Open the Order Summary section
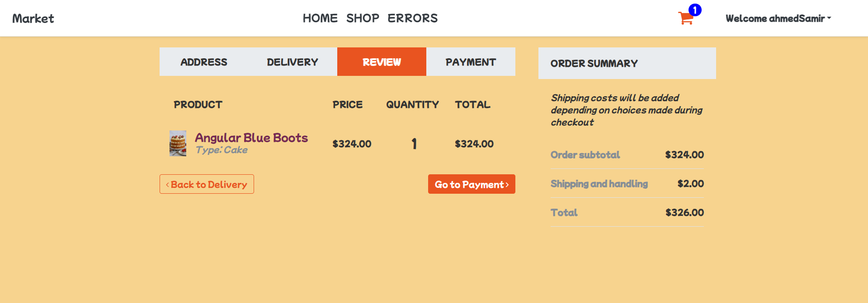This screenshot has height=303, width=868. point(594,63)
